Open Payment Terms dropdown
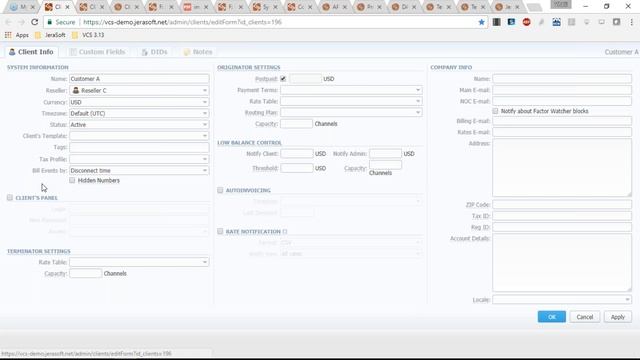The width and height of the screenshot is (640, 360). (351, 90)
